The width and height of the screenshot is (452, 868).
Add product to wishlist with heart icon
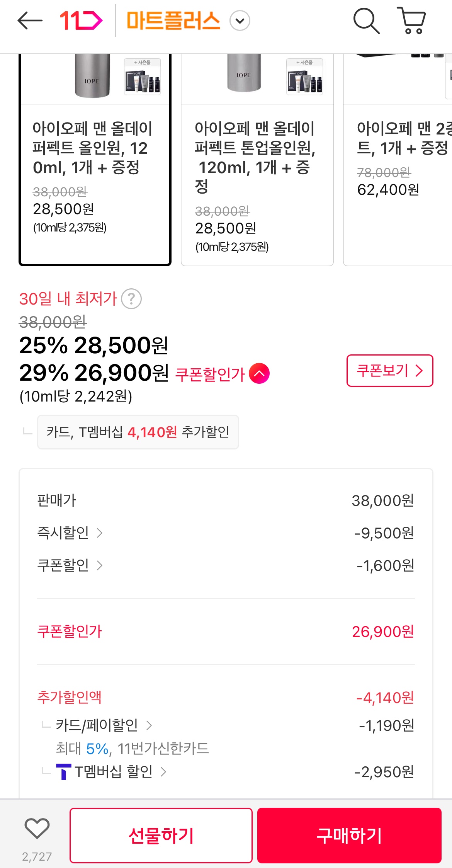coord(37,829)
